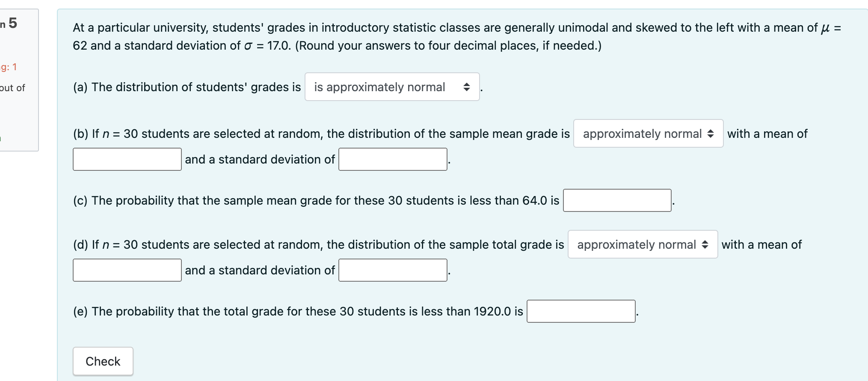Image resolution: width=868 pixels, height=381 pixels.
Task: Click the part (e) question sentence
Action: [298, 311]
